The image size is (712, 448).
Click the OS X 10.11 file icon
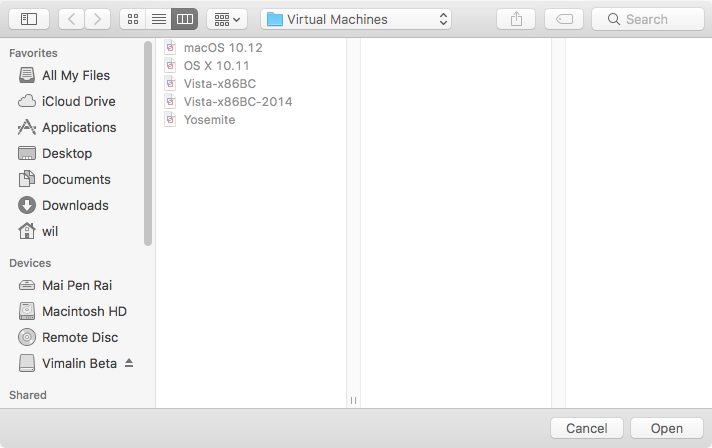170,65
